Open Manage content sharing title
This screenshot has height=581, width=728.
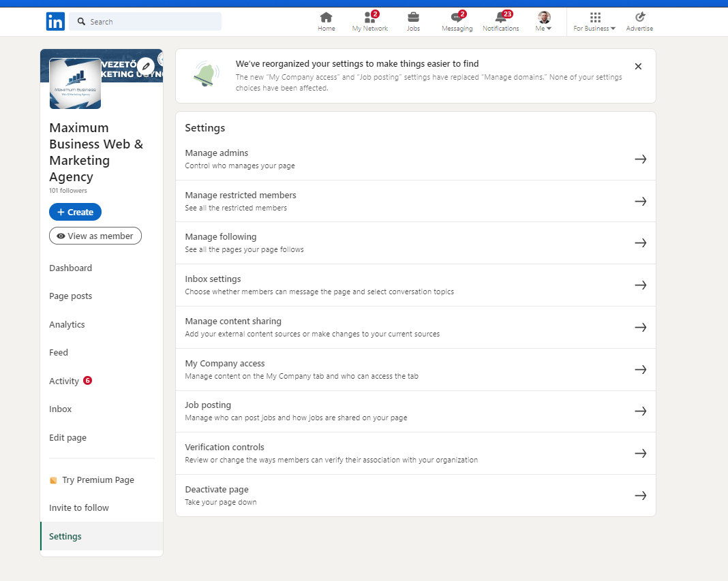point(233,321)
